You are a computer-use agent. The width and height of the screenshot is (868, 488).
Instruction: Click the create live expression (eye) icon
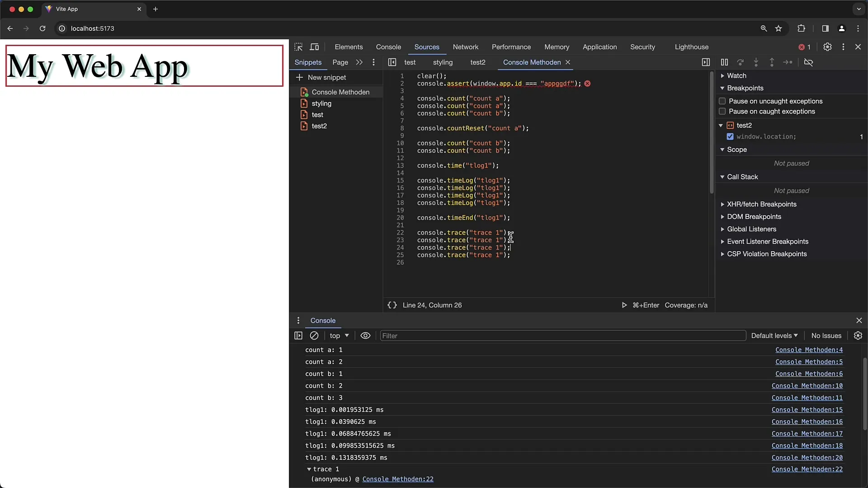pyautogui.click(x=365, y=335)
